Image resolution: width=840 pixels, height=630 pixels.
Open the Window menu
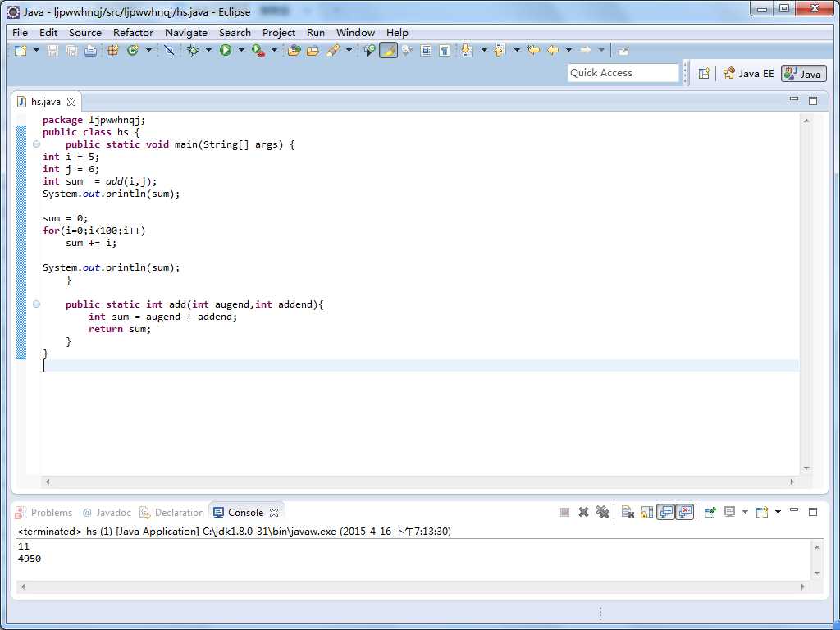tap(355, 33)
